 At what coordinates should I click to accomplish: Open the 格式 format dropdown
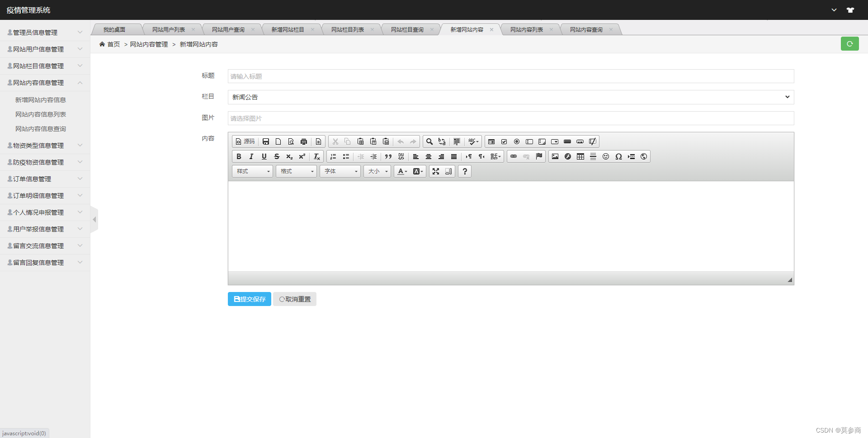coord(296,171)
